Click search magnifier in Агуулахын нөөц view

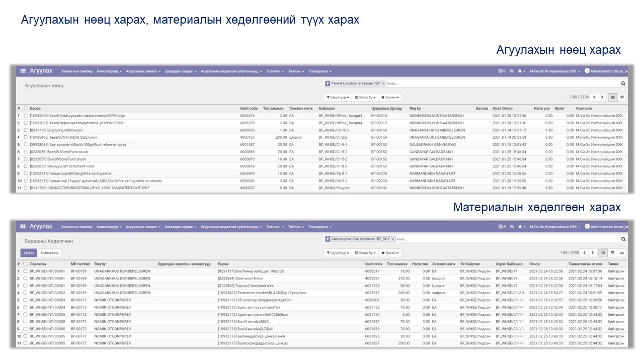coord(623,84)
